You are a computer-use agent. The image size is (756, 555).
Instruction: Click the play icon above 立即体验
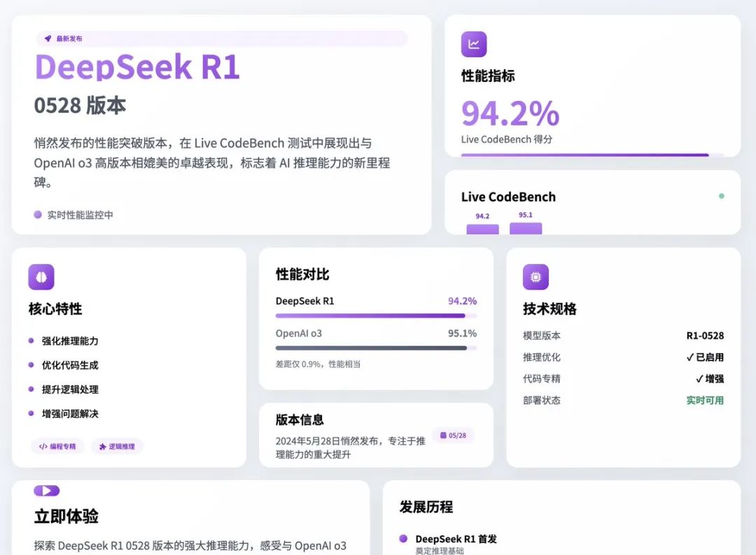click(47, 491)
